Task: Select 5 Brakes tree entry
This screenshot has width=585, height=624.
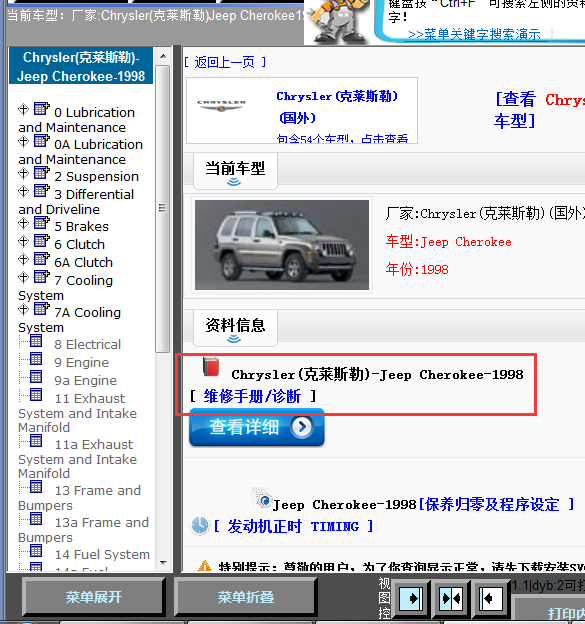Action: click(81, 226)
